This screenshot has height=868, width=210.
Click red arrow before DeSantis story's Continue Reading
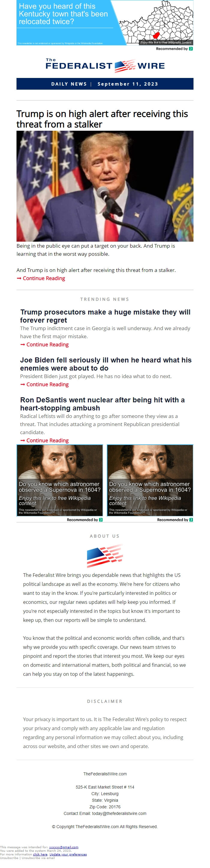(22, 440)
